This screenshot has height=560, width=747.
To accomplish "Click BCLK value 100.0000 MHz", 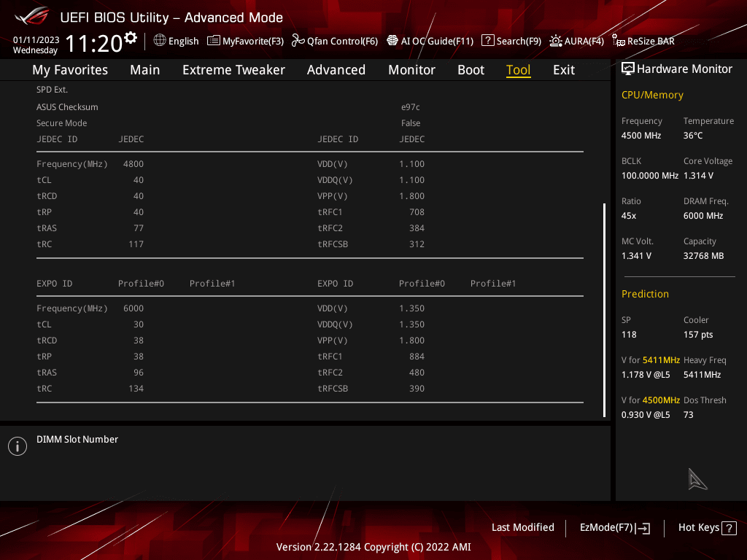I will point(650,176).
